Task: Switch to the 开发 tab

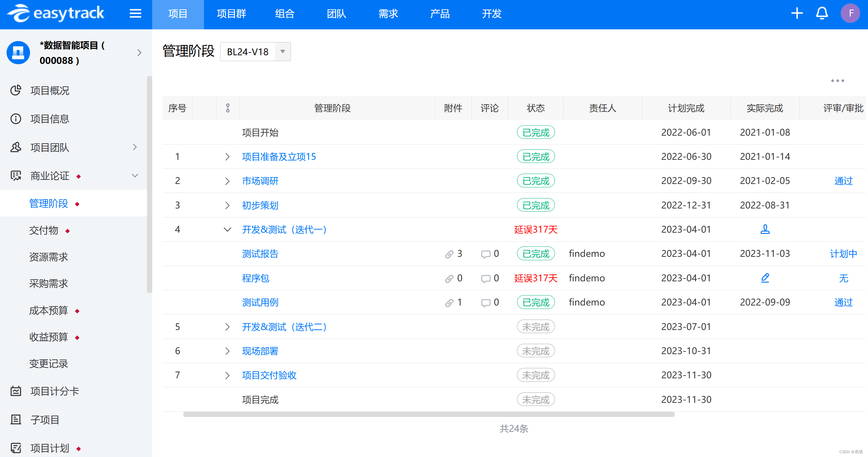Action: (x=492, y=14)
